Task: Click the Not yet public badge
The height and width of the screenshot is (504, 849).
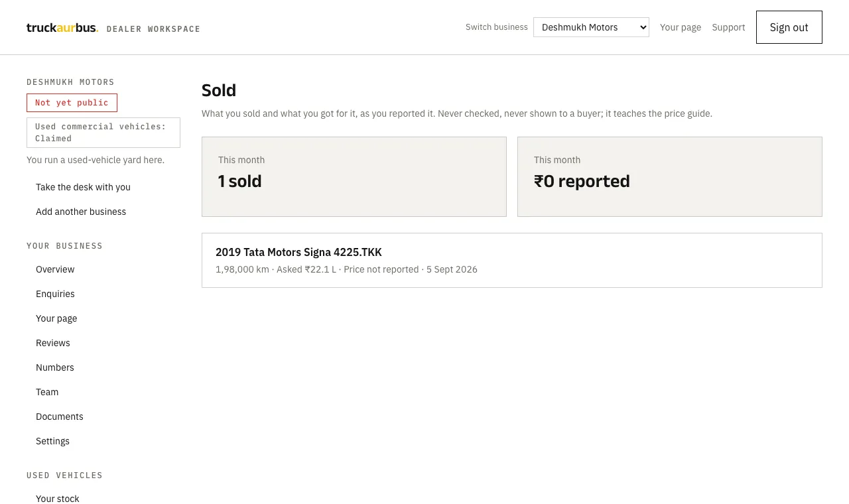Action: [x=72, y=103]
